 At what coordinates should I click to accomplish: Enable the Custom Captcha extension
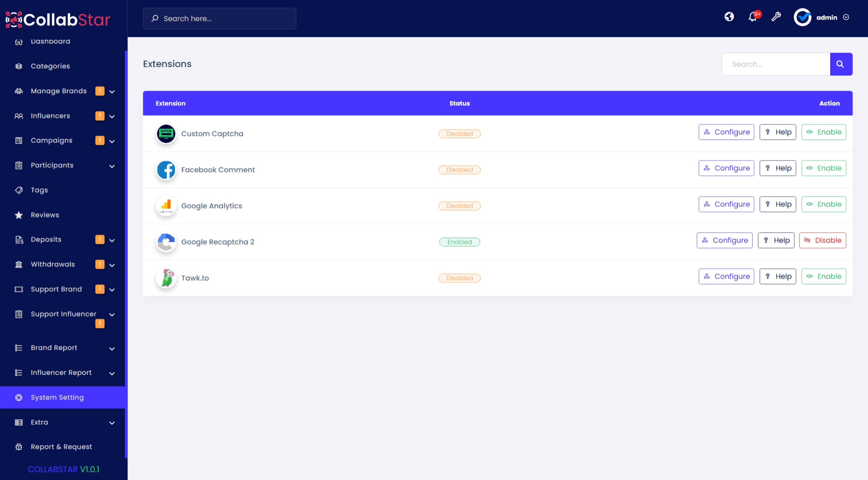coord(824,132)
